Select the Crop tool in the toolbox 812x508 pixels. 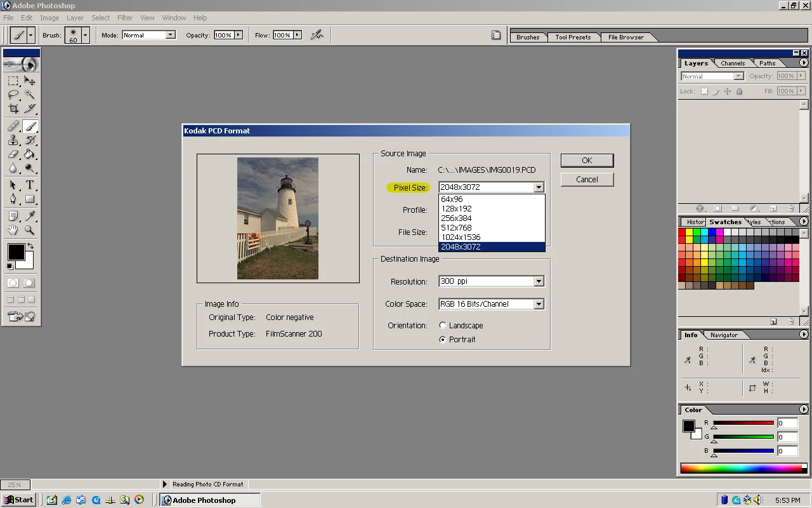click(13, 109)
